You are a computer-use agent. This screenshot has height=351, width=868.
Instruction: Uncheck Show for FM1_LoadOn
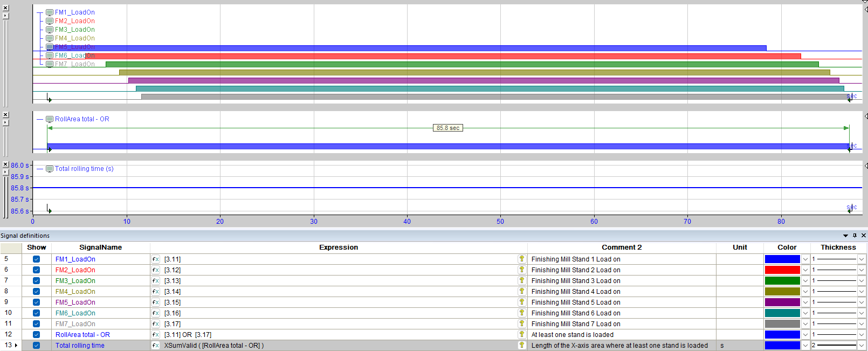[x=36, y=259]
